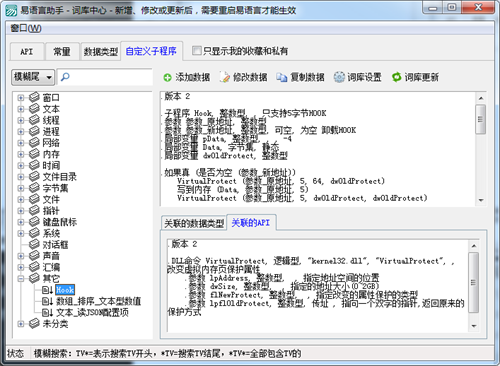Click the 时间 category stack icon

coord(34,165)
